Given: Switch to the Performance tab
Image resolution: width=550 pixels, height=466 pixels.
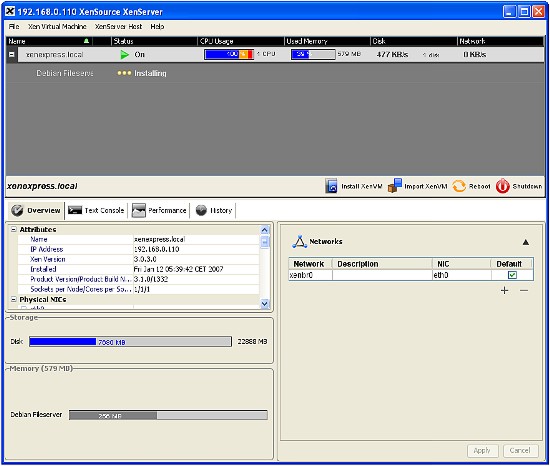Looking at the screenshot, I should pos(159,210).
